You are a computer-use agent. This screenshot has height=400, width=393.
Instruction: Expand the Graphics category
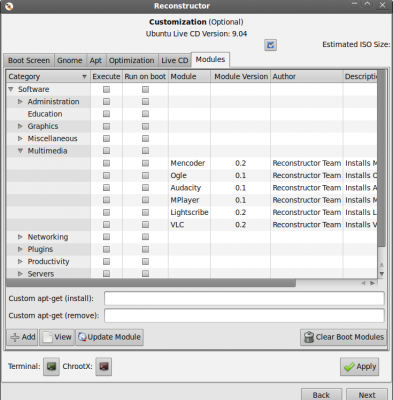click(20, 126)
